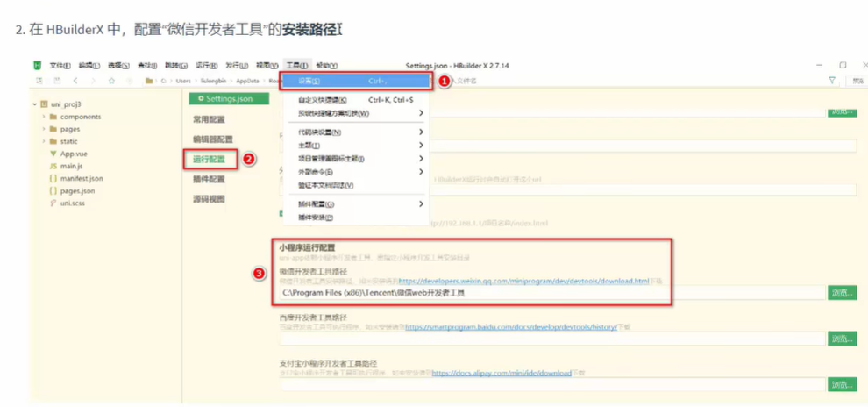This screenshot has width=868, height=407.
Task: Click the WeChat developer tool path field
Action: [551, 293]
